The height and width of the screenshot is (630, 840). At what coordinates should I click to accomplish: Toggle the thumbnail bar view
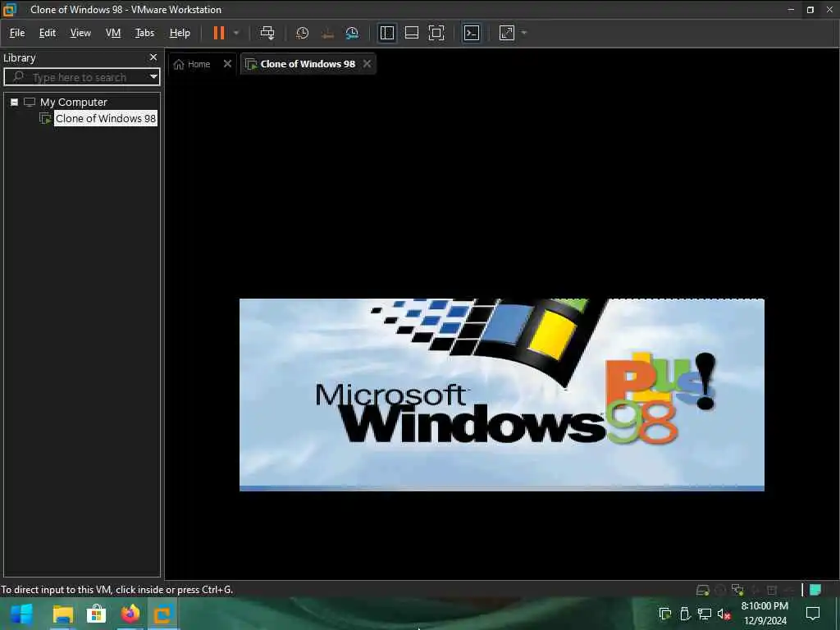point(412,33)
